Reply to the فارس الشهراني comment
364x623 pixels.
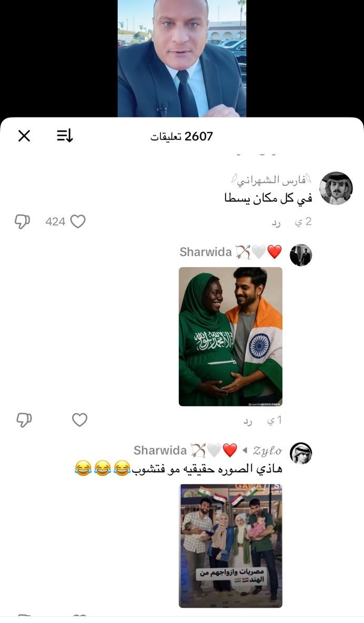coord(276,223)
